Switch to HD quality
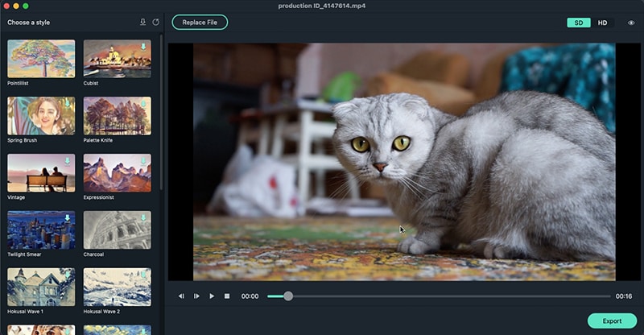The height and width of the screenshot is (335, 644). click(x=602, y=23)
